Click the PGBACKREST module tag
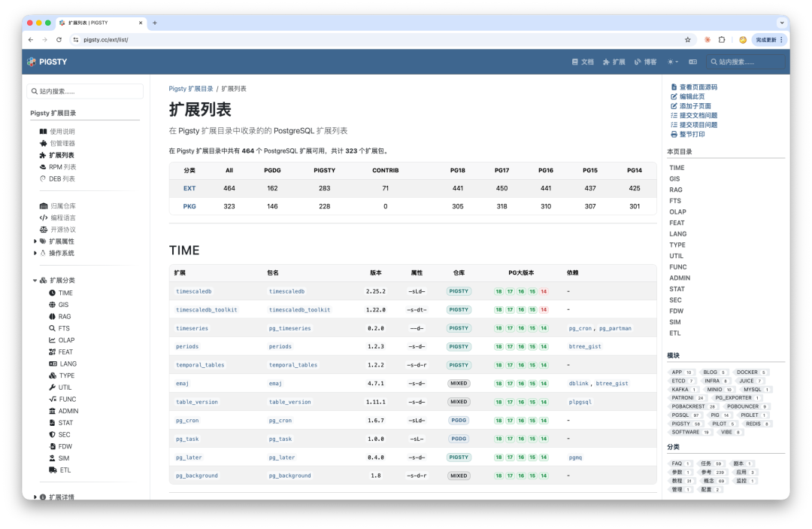This screenshot has height=529, width=812. [x=693, y=406]
